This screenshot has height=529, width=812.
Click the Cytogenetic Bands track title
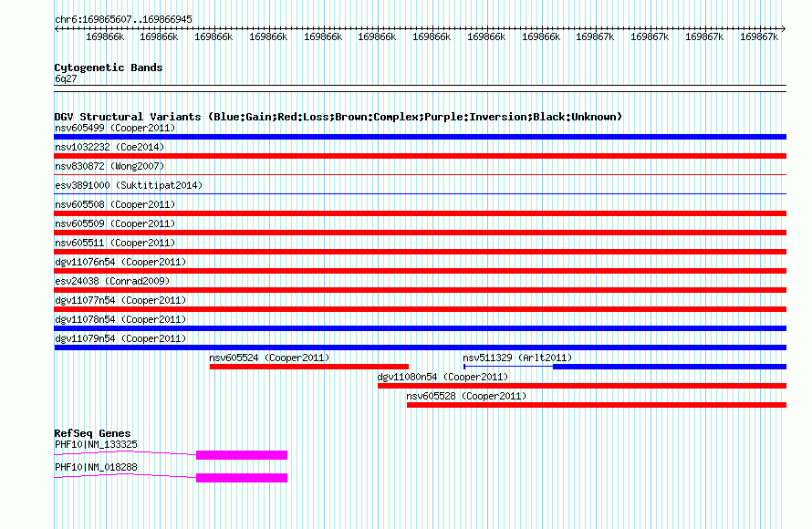[x=109, y=67]
